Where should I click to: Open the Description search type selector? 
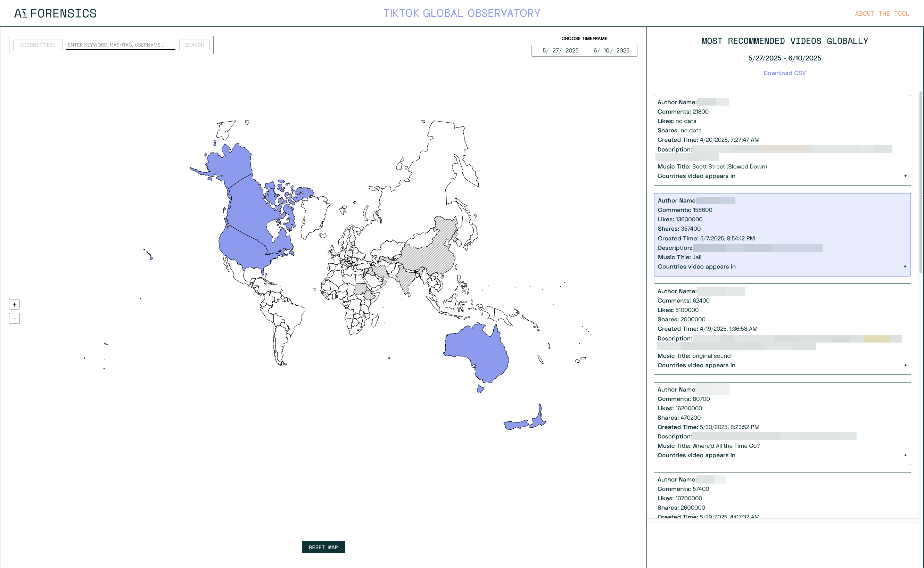(38, 45)
